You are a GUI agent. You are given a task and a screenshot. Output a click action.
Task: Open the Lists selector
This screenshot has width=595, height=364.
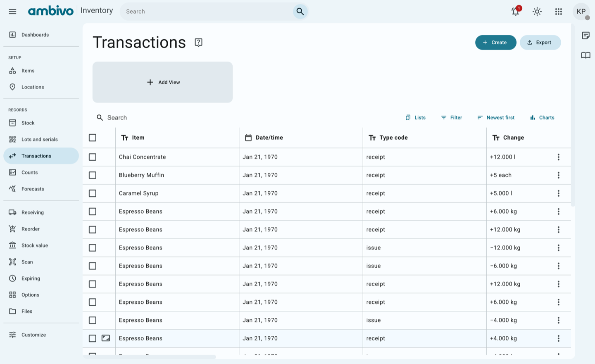click(416, 118)
